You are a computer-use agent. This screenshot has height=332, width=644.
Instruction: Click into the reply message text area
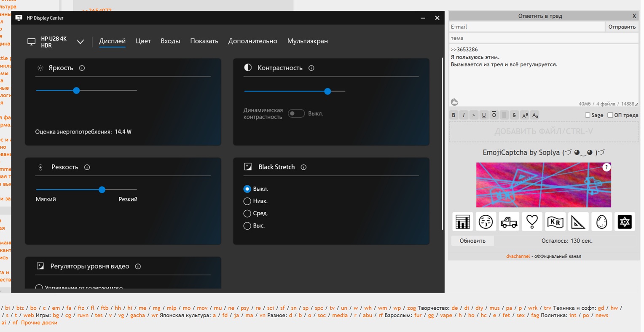coord(544,75)
